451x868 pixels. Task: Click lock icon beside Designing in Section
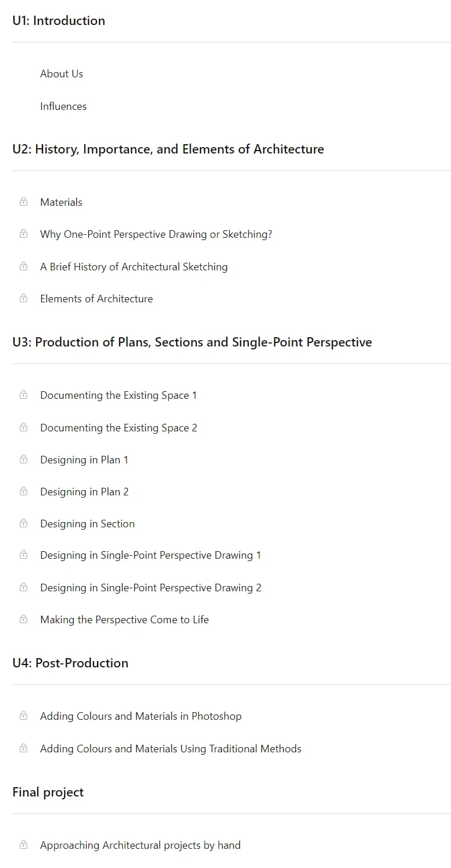23,523
